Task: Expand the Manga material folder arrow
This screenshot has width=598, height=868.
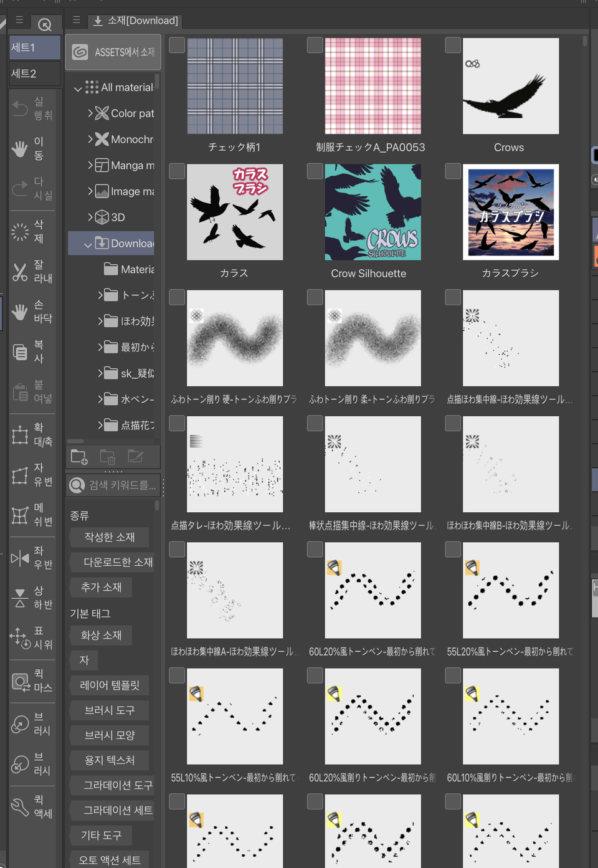Action: pos(90,165)
